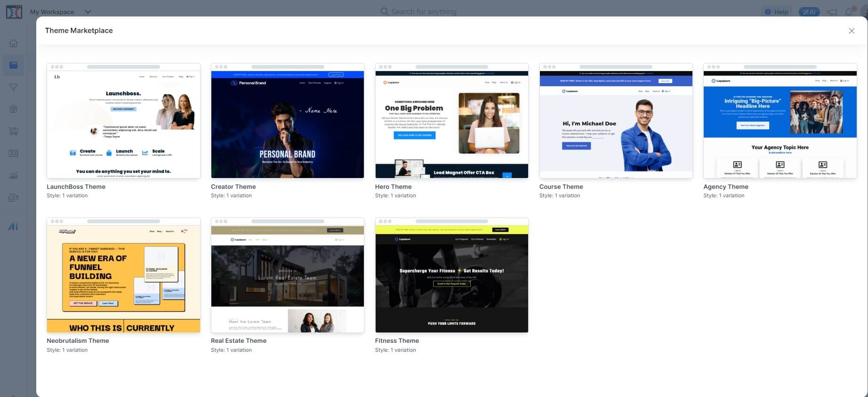868x397 pixels.
Task: Open the notifications bell icon
Action: pos(849,12)
